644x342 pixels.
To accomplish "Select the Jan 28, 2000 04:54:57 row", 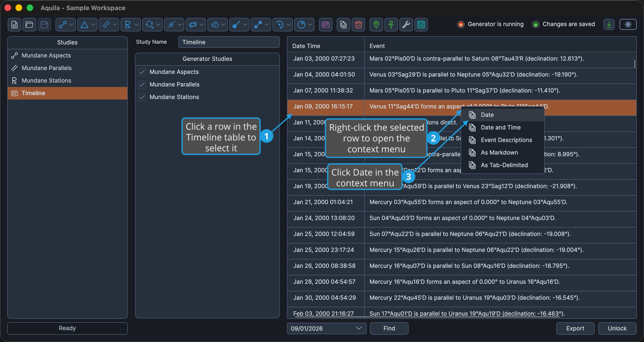I will [x=462, y=282].
